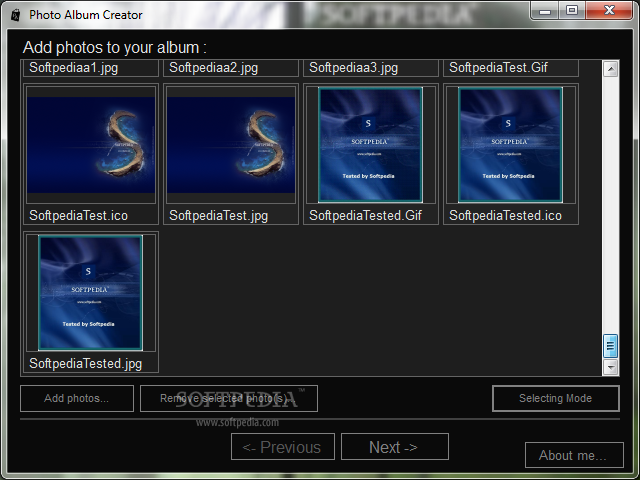The image size is (640, 480).
Task: Close the Photo Album Creator window
Action: (609, 11)
